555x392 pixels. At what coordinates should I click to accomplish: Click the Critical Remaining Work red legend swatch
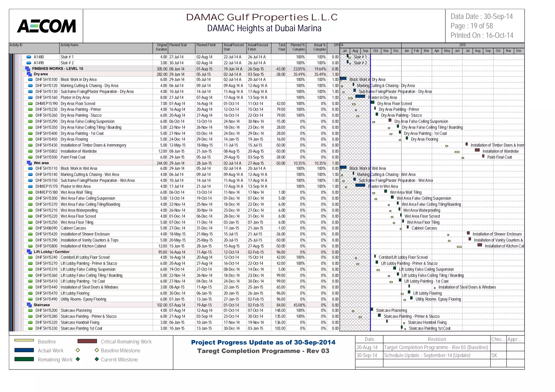[x=87, y=341]
